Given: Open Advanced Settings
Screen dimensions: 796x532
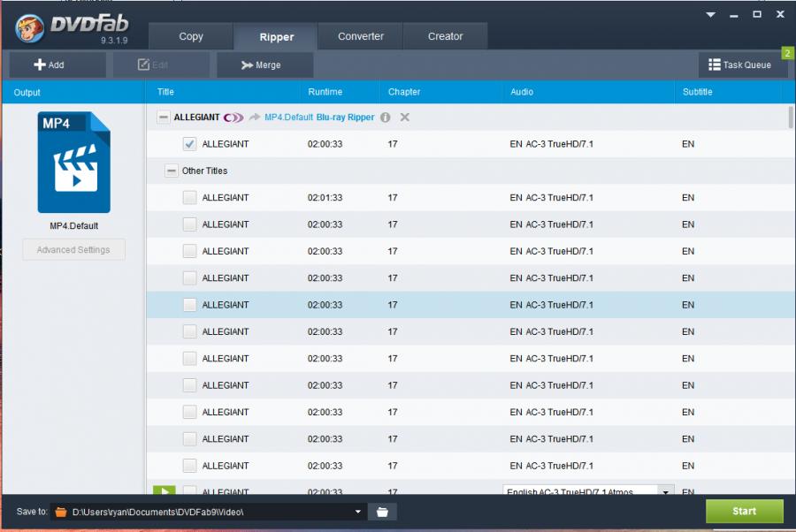Looking at the screenshot, I should click(x=73, y=249).
